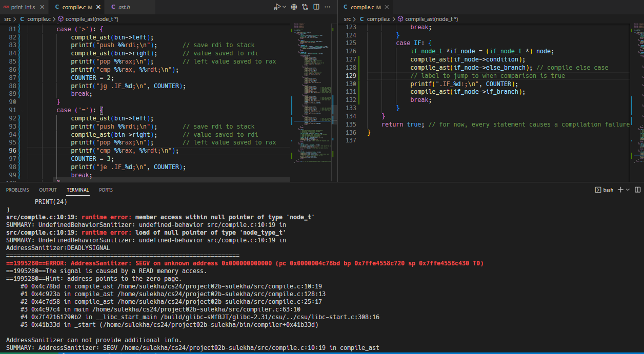Open the editor More Actions ellipsis
This screenshot has width=644, height=354.
tap(328, 7)
